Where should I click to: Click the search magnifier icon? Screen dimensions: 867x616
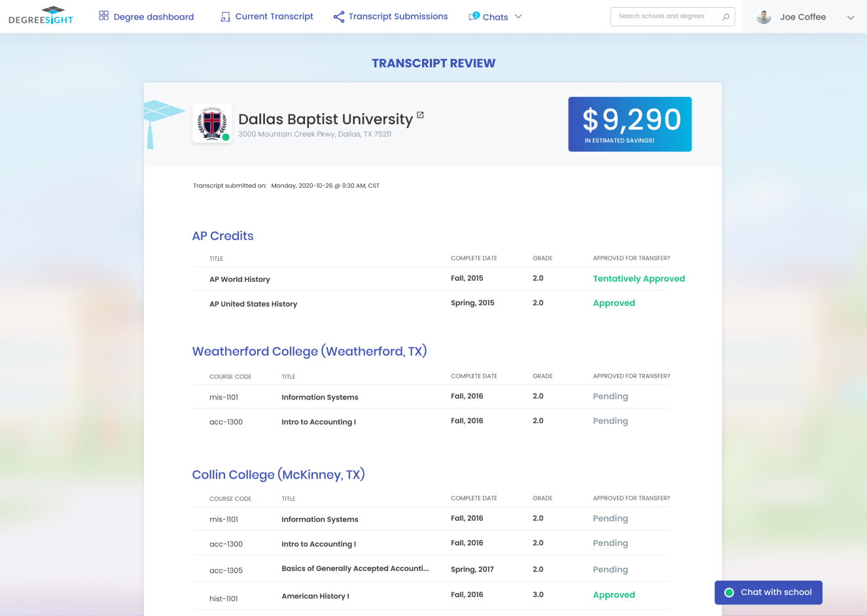725,16
